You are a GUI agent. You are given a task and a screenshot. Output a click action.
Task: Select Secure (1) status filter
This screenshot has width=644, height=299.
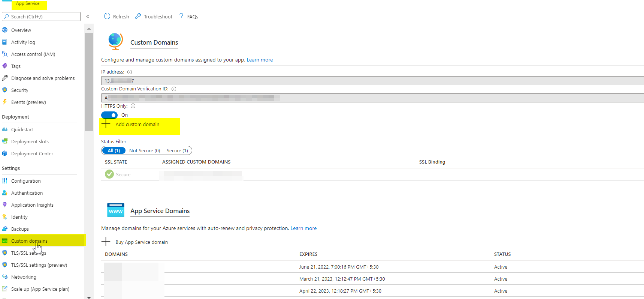[x=177, y=150]
